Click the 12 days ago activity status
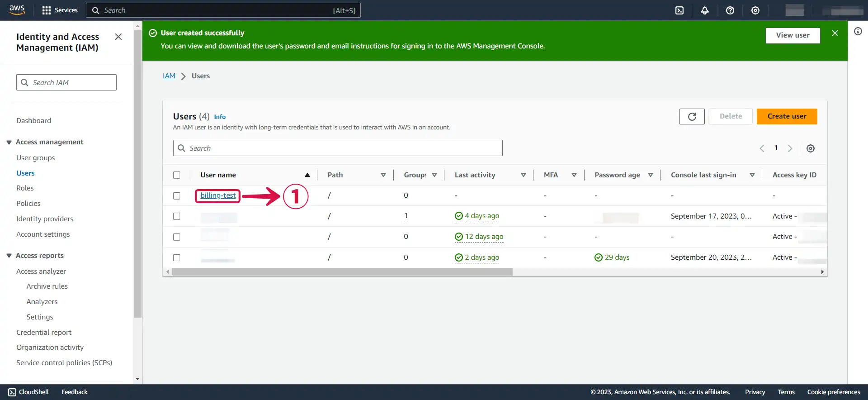This screenshot has width=868, height=400. point(479,237)
